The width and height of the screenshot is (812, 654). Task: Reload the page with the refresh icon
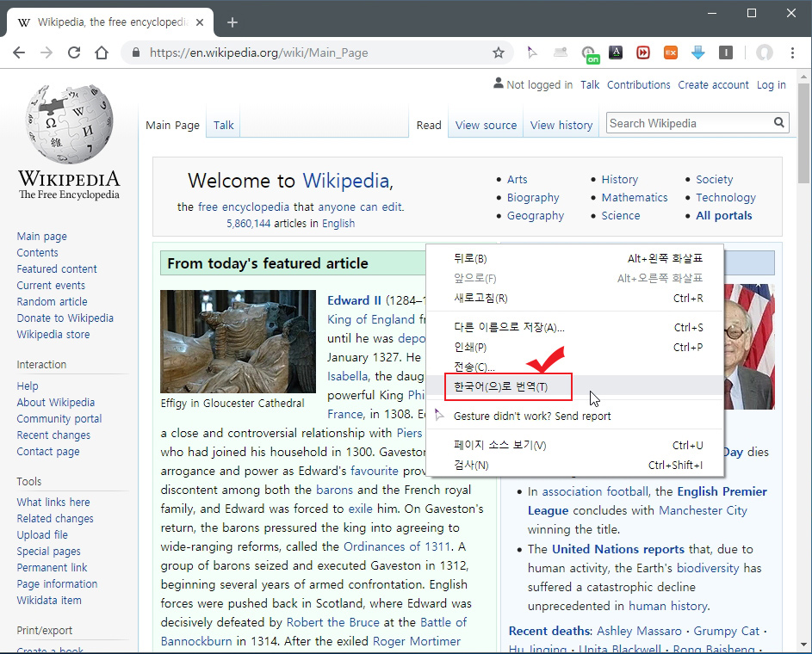[74, 52]
